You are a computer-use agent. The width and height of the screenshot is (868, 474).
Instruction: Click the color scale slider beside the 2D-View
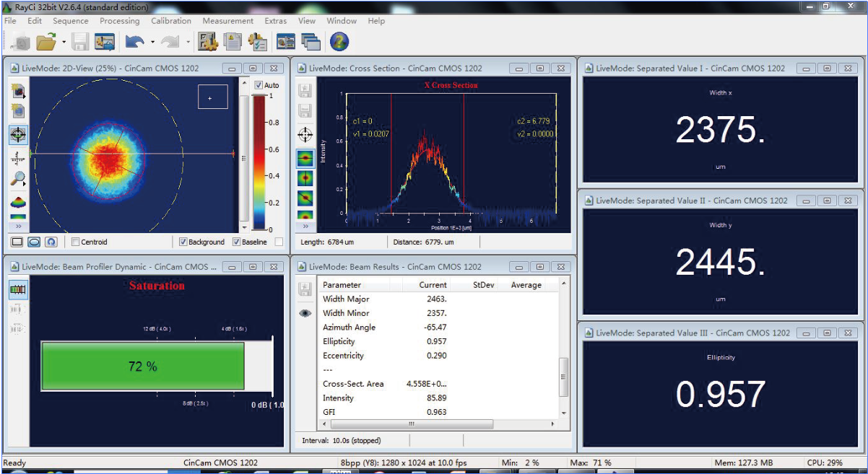(243, 158)
